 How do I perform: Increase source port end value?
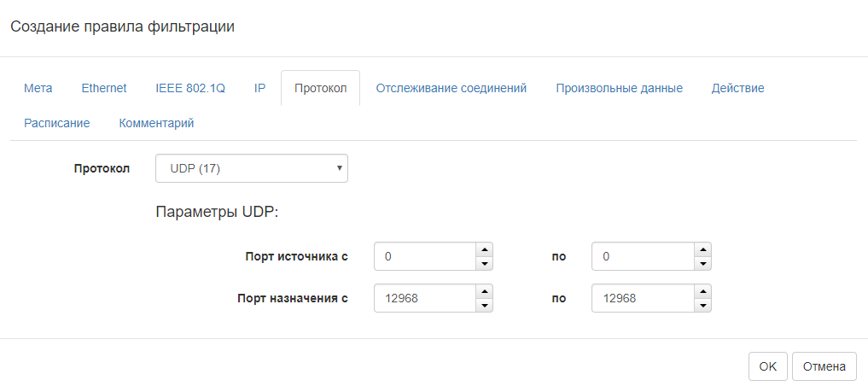click(702, 249)
